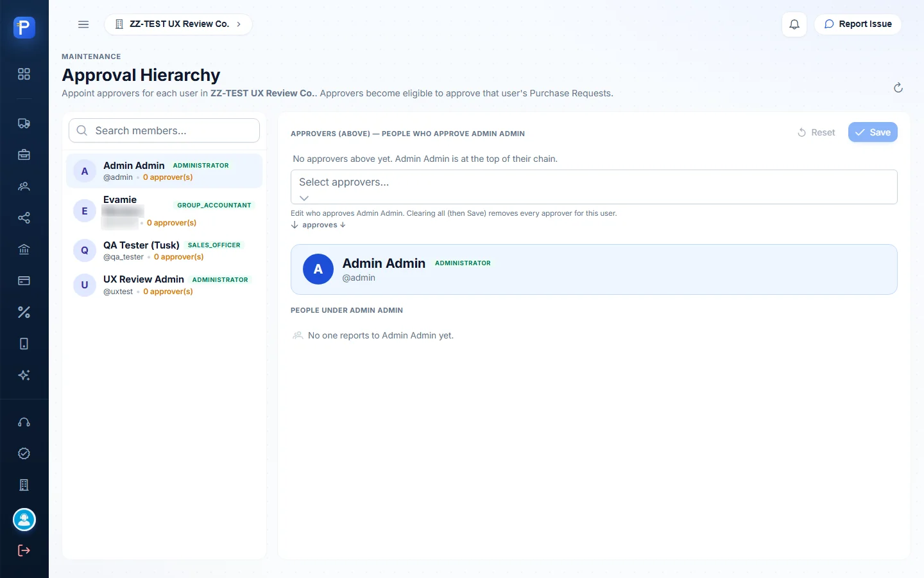Image resolution: width=924 pixels, height=578 pixels.
Task: Select Evamie in member list
Action: point(164,211)
